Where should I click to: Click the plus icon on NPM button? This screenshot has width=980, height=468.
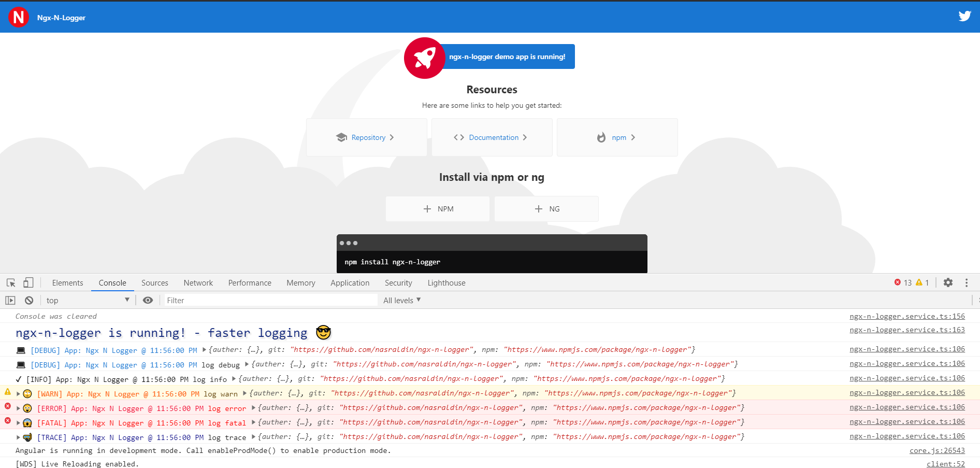tap(427, 209)
